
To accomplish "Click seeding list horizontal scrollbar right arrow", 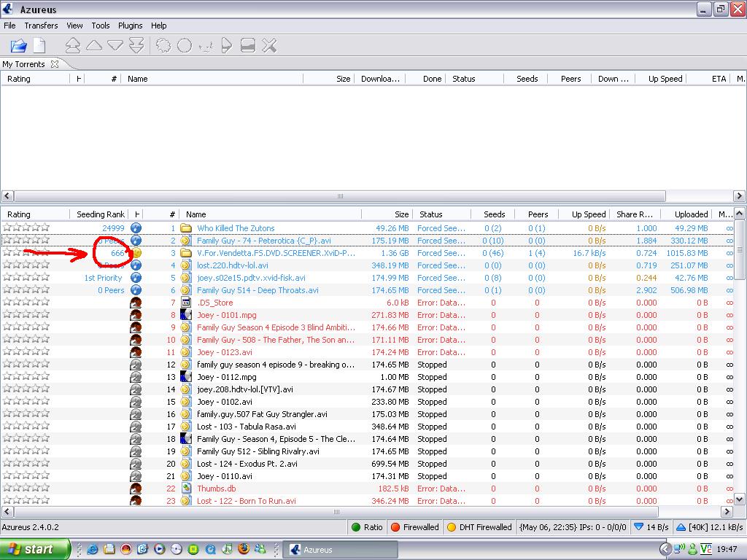I will point(727,511).
